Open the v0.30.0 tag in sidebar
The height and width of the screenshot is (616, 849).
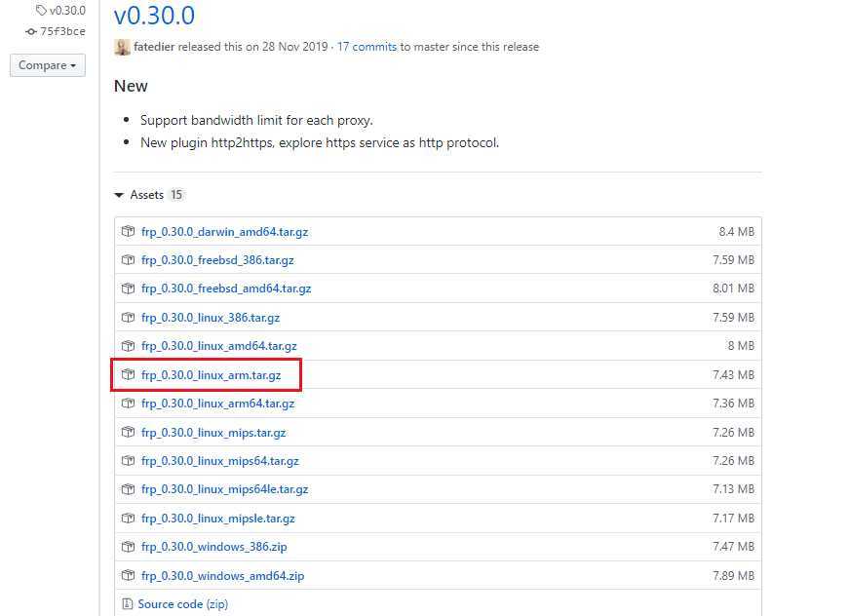(67, 11)
